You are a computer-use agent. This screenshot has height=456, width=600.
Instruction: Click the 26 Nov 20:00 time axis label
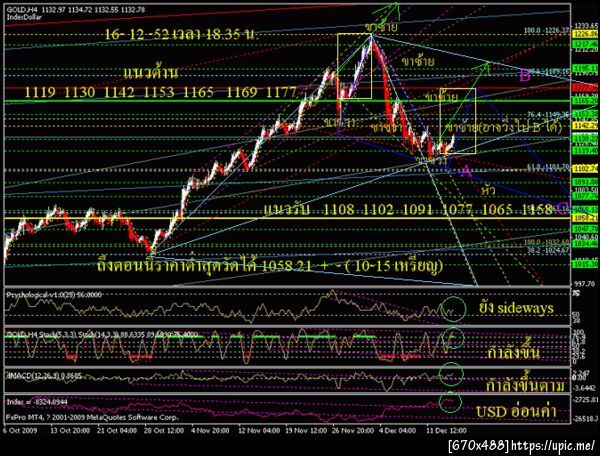coord(353,430)
